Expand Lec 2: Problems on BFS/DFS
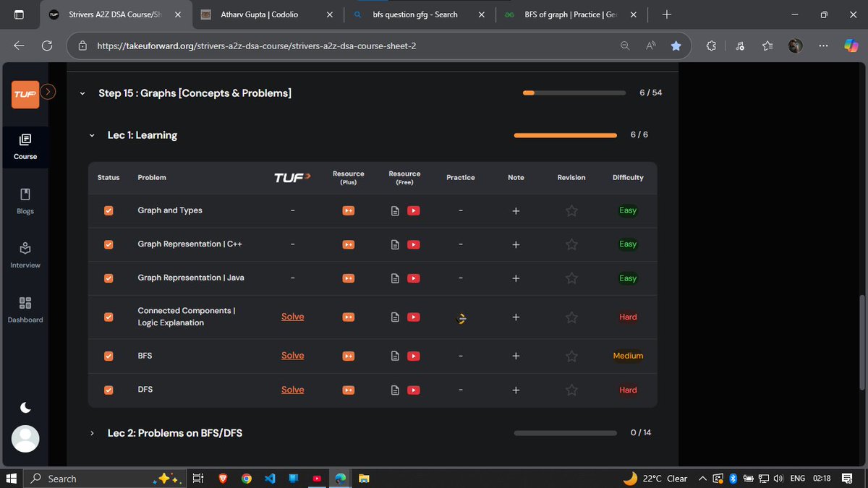The height and width of the screenshot is (488, 868). [91, 433]
